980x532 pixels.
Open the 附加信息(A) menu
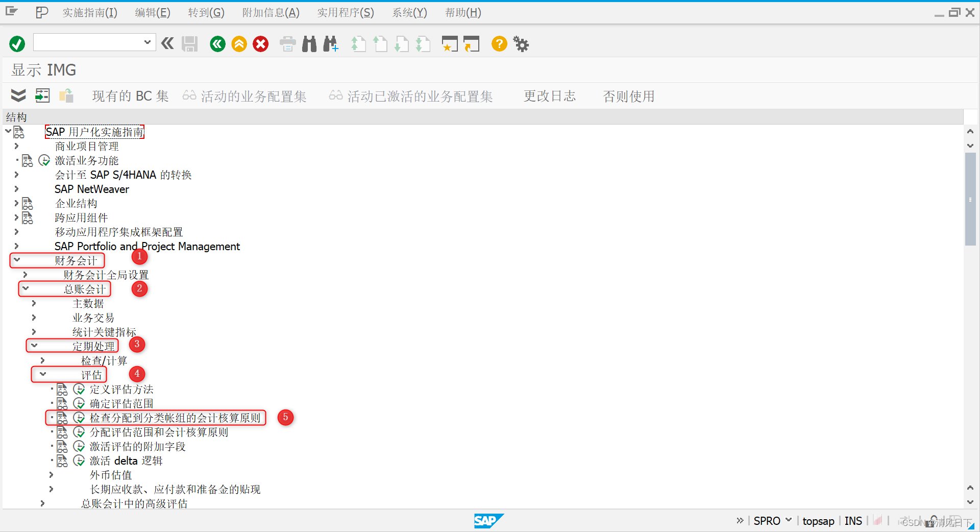point(271,13)
